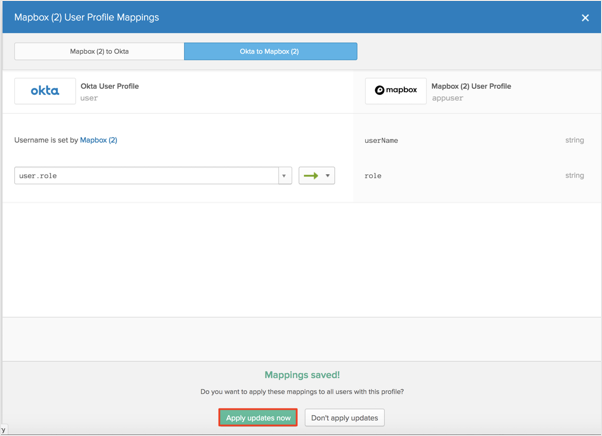Click the Okta User Profile heading

click(x=109, y=86)
